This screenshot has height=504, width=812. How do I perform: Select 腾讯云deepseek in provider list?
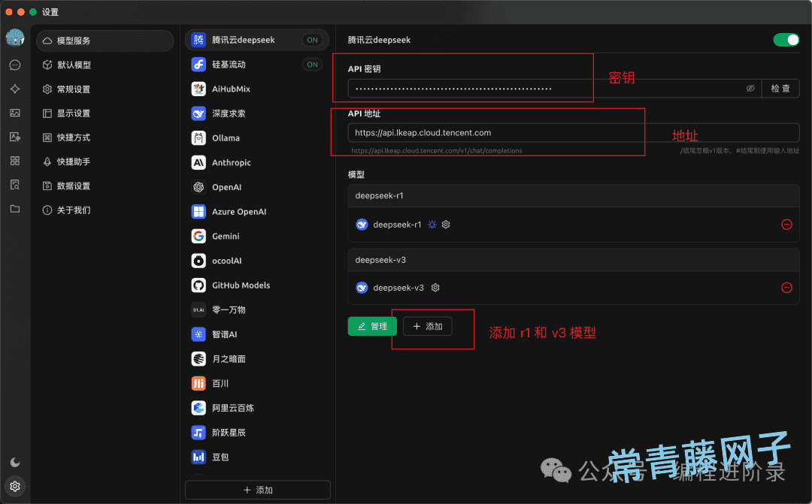[x=257, y=40]
